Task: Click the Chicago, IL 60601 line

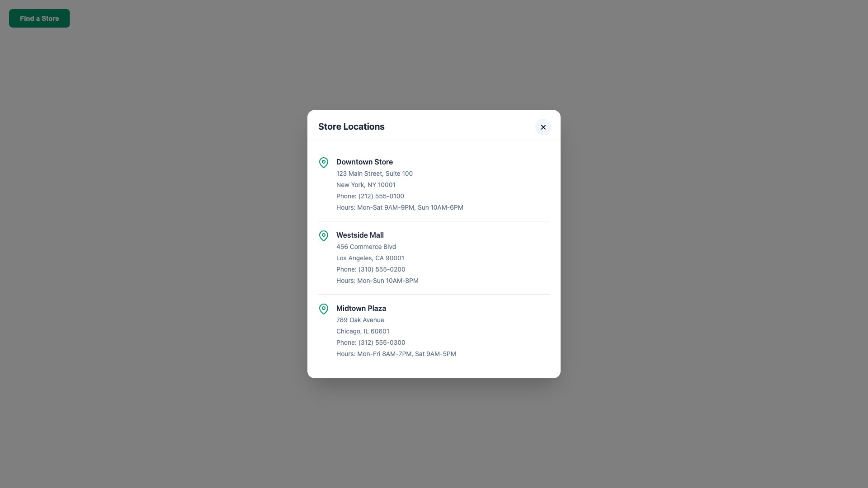Action: point(362,331)
